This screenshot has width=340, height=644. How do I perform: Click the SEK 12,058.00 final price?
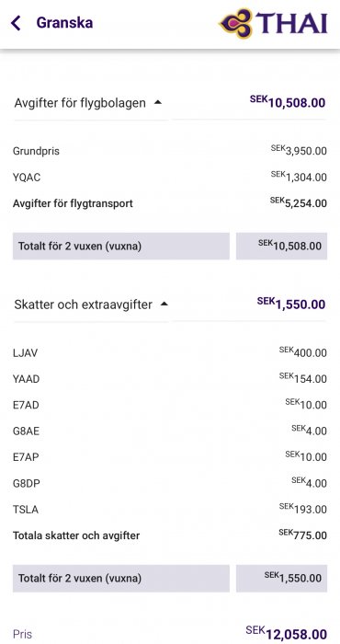(287, 633)
